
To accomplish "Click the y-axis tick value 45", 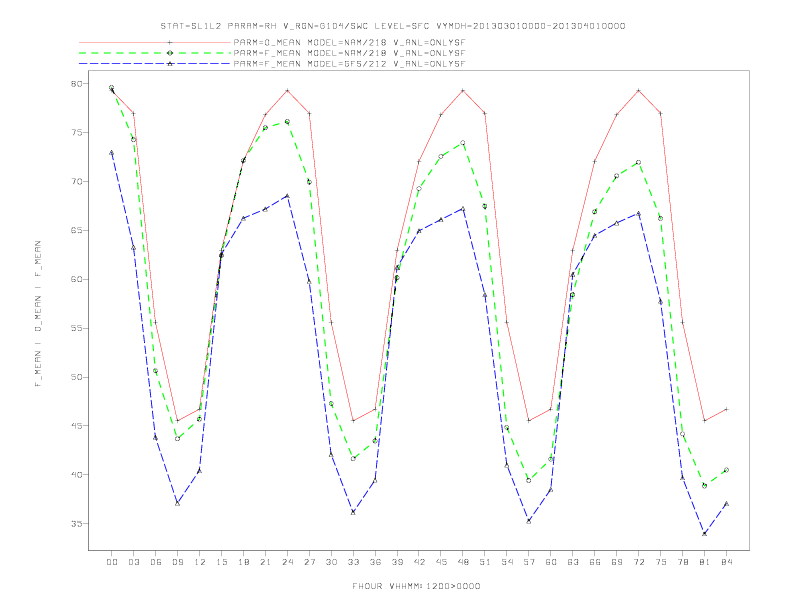I will point(77,426).
